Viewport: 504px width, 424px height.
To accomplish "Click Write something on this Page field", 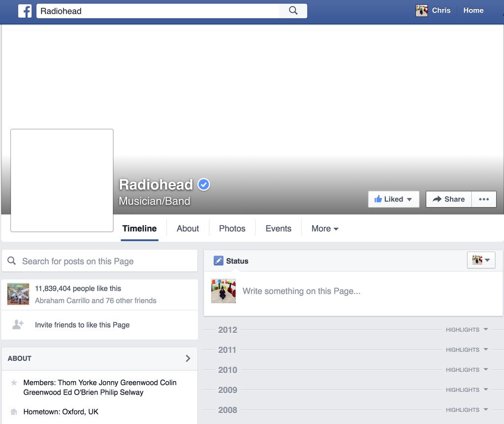I will pyautogui.click(x=301, y=291).
